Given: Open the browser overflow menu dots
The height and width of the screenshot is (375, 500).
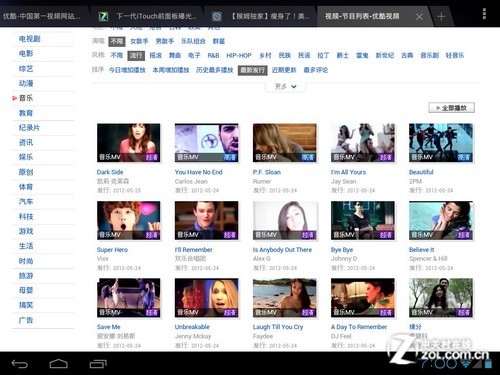Looking at the screenshot, I should 484,14.
